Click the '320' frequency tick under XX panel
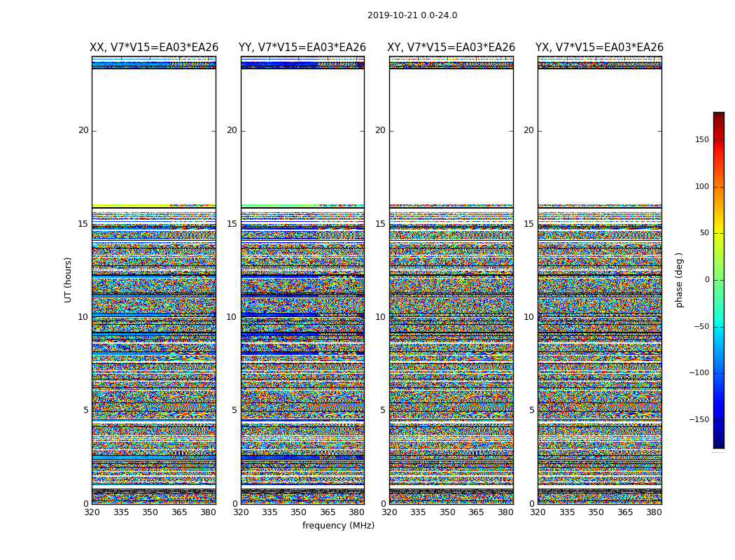Viewport: 735px width, 560px height. pyautogui.click(x=92, y=512)
